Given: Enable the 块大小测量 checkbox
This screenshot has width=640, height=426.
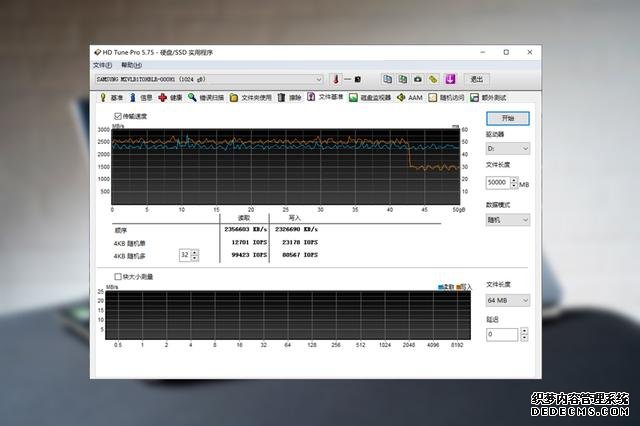Looking at the screenshot, I should [119, 276].
